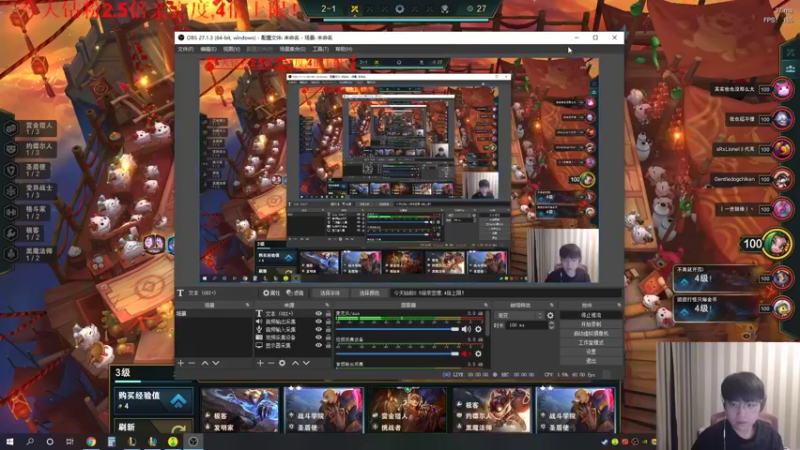Click the 停止推流 button in Controls
Image resolution: width=800 pixels, height=450 pixels.
[x=591, y=315]
